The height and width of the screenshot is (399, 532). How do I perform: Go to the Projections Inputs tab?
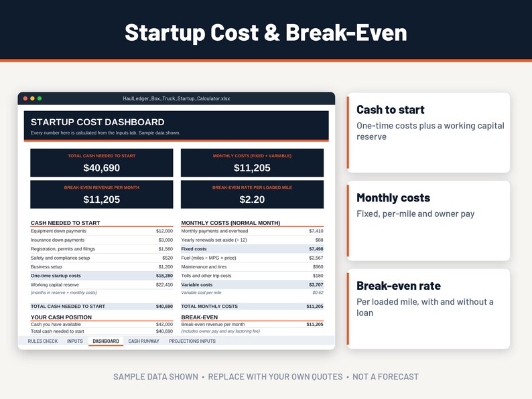[192, 341]
